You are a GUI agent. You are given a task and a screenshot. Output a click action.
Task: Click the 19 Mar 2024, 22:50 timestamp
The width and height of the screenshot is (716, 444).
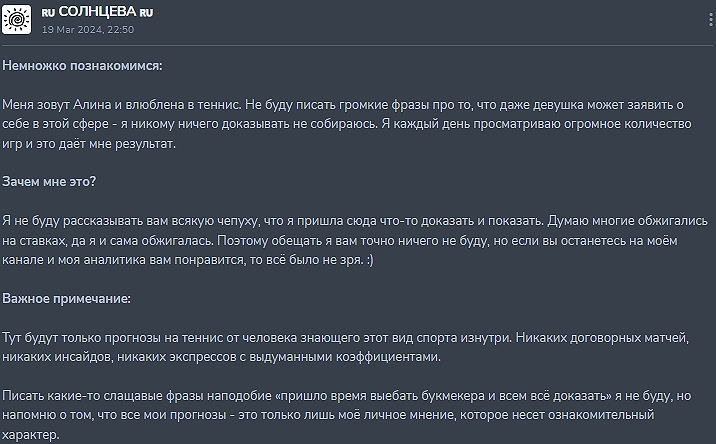click(x=88, y=29)
